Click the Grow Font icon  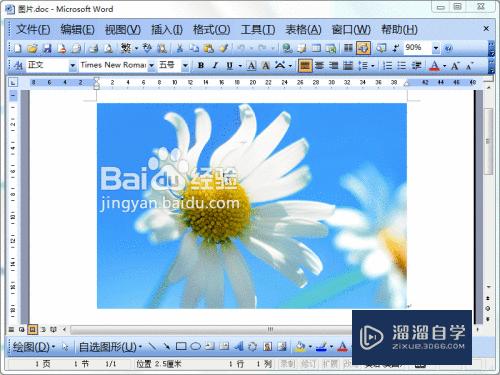[x=455, y=66]
